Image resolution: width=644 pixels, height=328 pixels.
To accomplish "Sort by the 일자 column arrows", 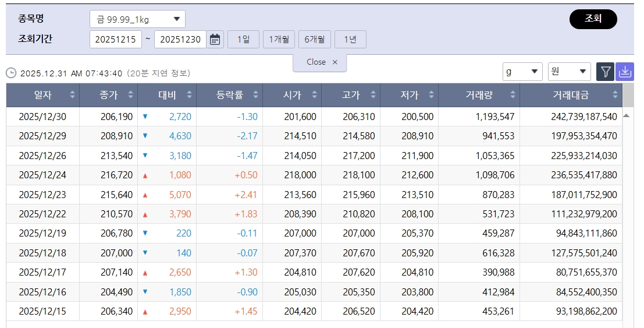I will click(72, 94).
